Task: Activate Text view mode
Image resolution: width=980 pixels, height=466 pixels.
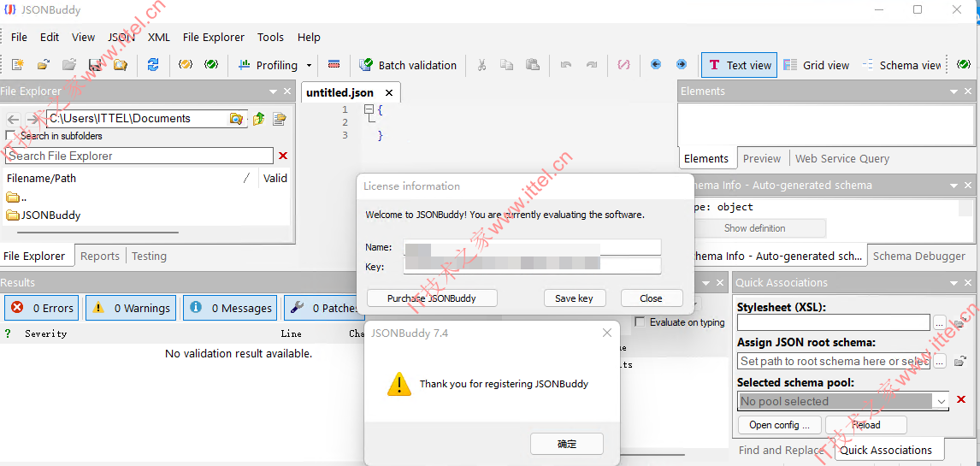Action: click(740, 65)
